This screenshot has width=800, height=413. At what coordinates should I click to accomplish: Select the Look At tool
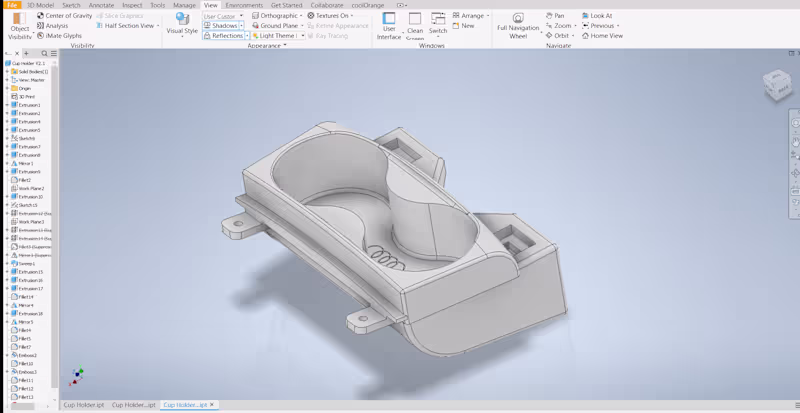click(596, 16)
